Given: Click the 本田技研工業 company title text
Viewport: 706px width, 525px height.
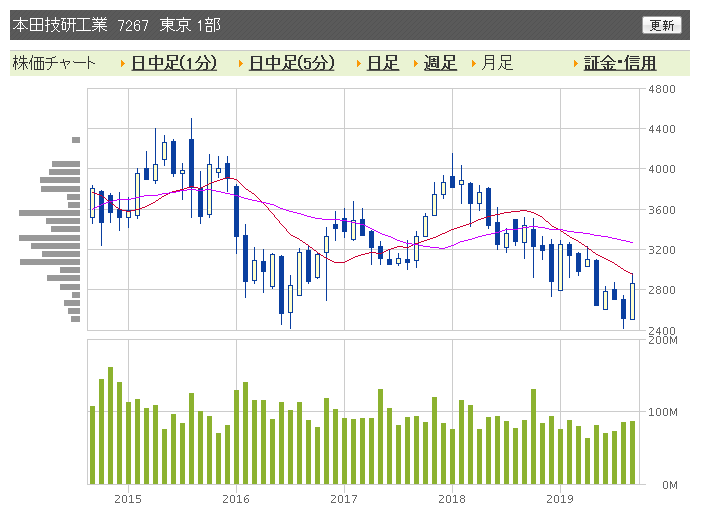Looking at the screenshot, I should pyautogui.click(x=60, y=25).
